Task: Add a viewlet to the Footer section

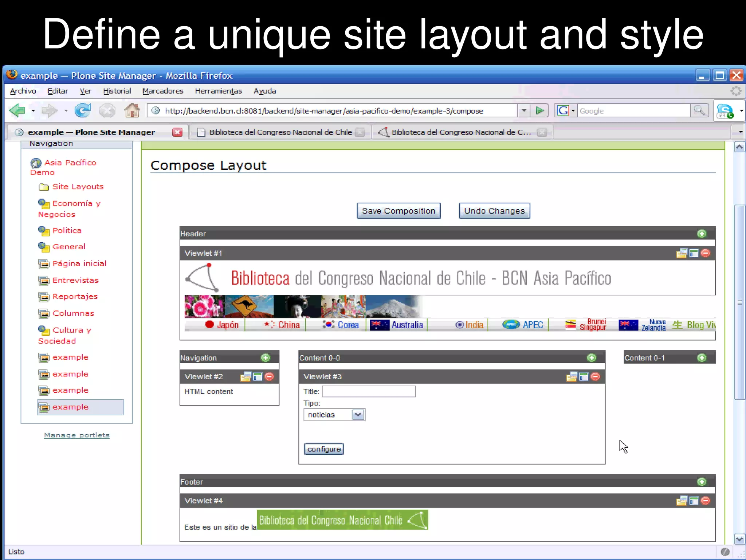Action: pos(702,482)
